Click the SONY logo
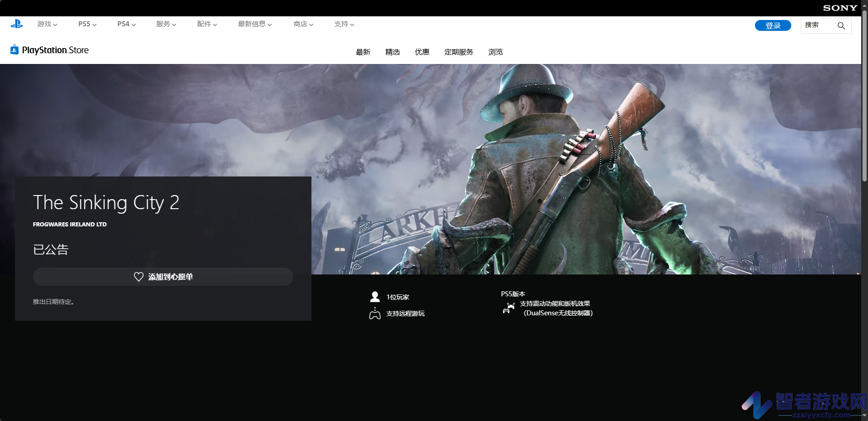The image size is (868, 421). point(840,8)
